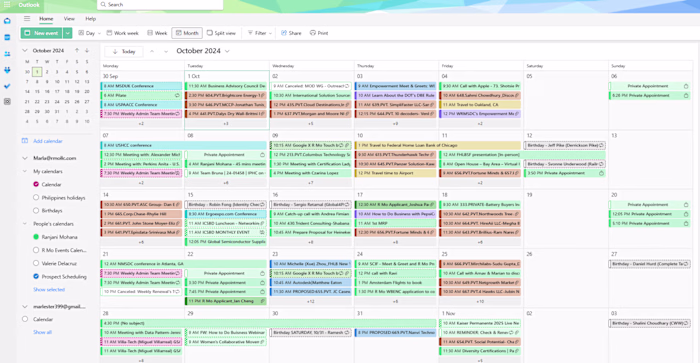The height and width of the screenshot is (363, 700).
Task: Collapse the Marla@rmollc.com account section
Action: [25, 158]
